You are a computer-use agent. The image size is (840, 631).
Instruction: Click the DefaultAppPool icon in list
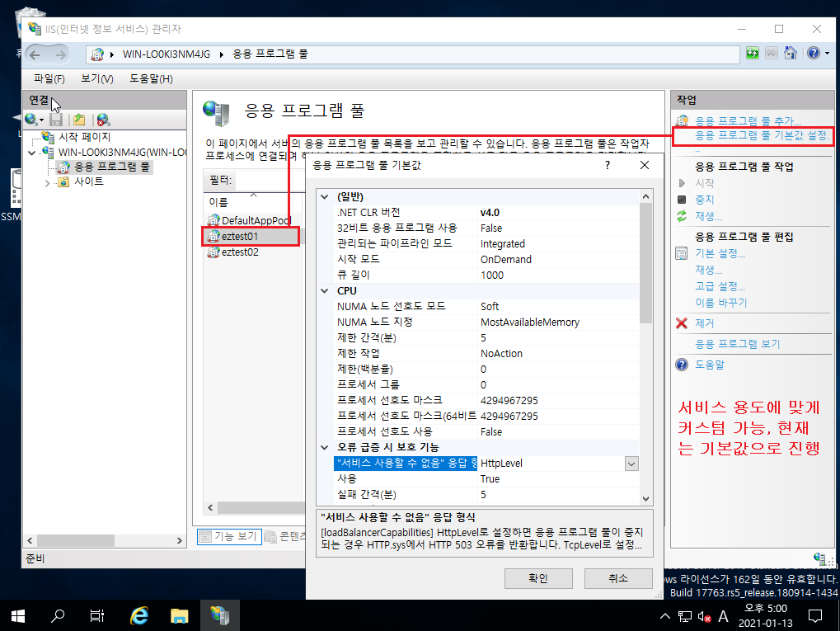pyautogui.click(x=214, y=220)
